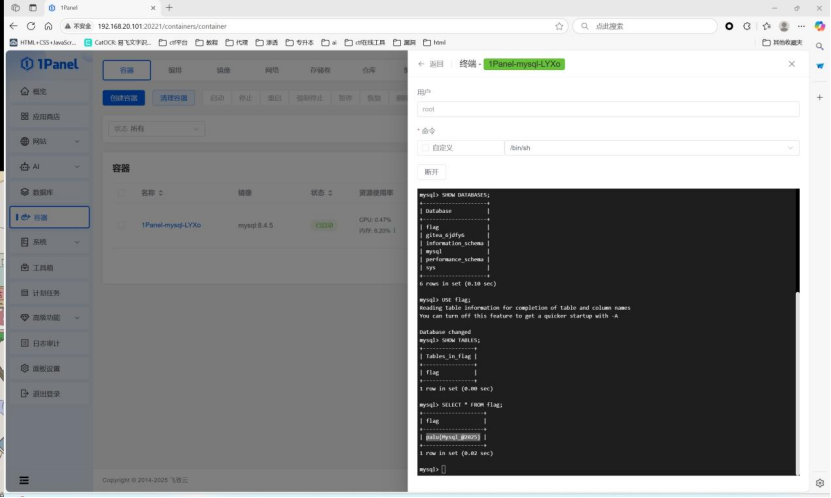The height and width of the screenshot is (498, 831).
Task: Open new browser tab with plus
Action: (169, 7)
